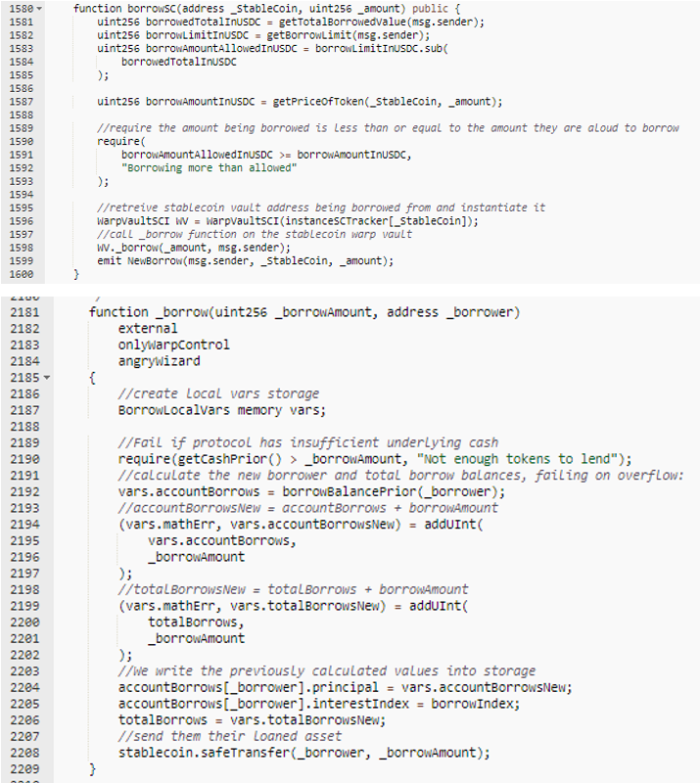Collapse the fold arrow at line 2185
The height and width of the screenshot is (783, 700).
47,378
